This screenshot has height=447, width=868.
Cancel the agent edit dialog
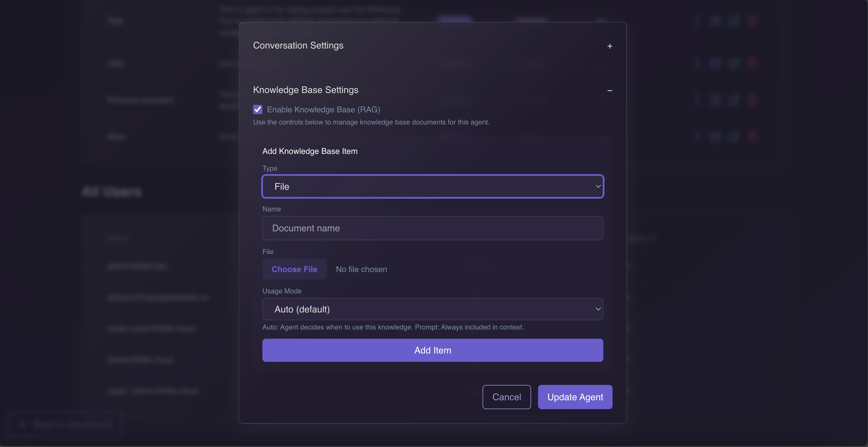(507, 397)
